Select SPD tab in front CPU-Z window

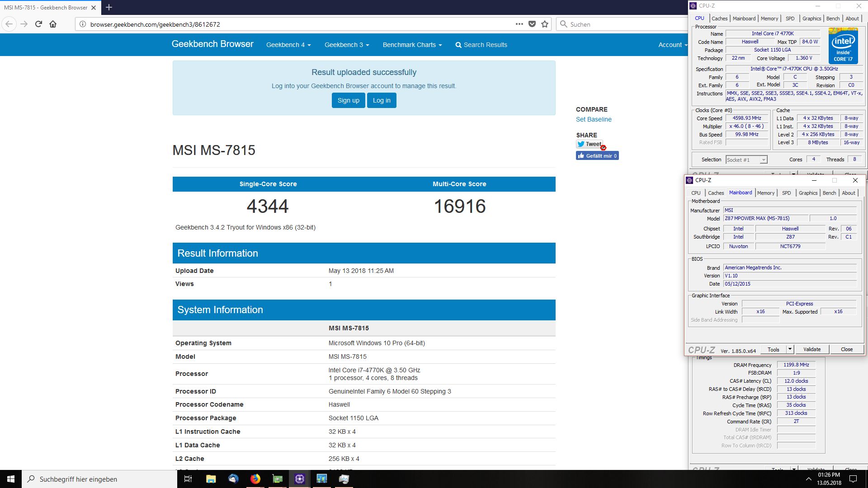(787, 193)
